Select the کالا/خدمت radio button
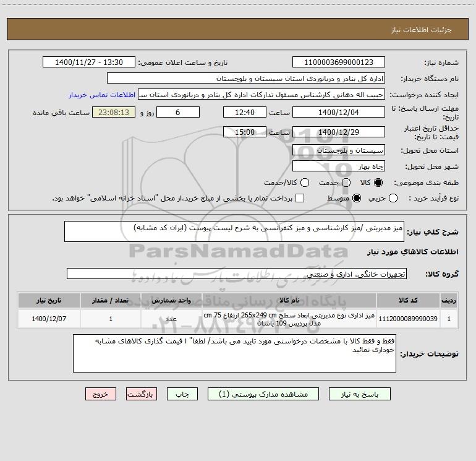 (305, 183)
